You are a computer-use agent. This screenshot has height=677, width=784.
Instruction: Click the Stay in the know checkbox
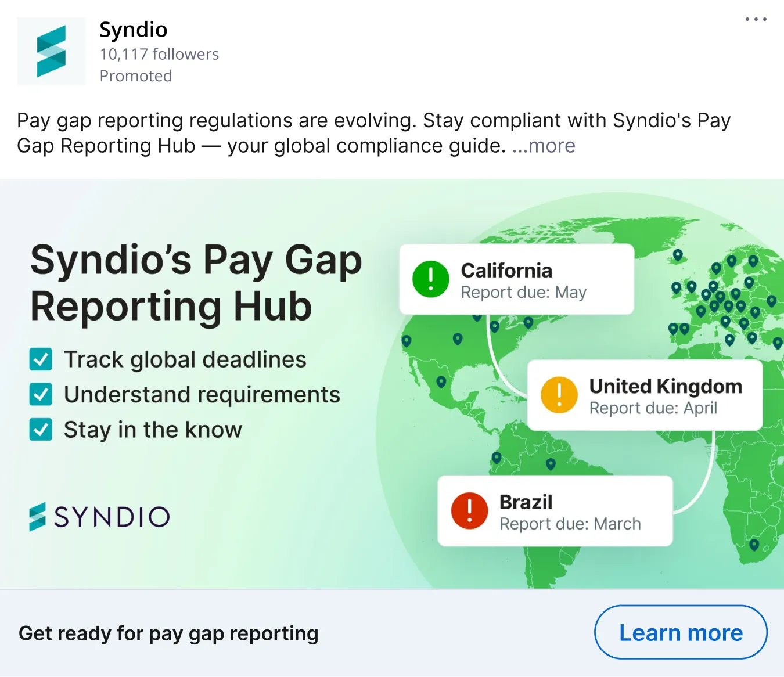point(41,430)
